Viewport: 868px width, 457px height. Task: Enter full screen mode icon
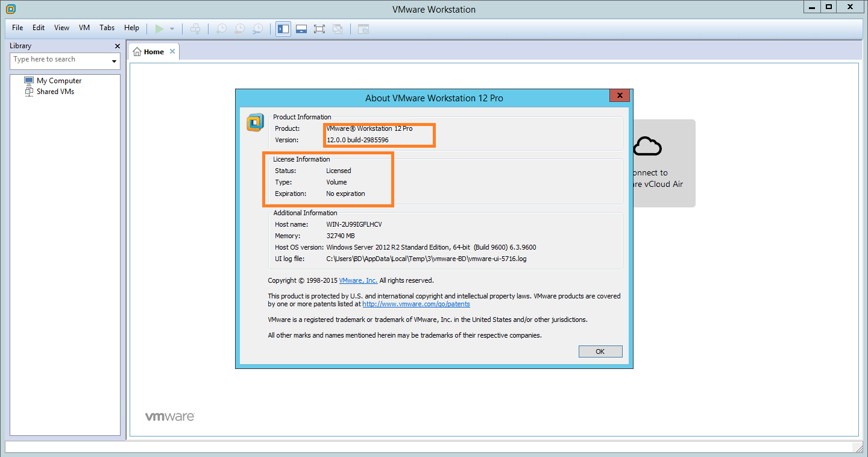tap(319, 28)
